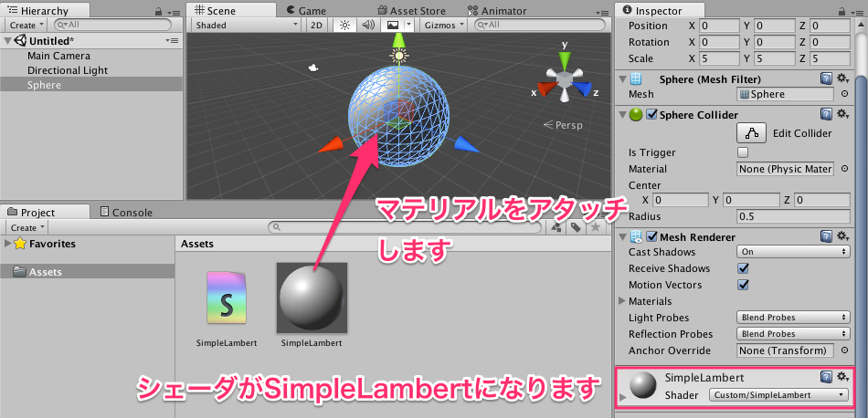Open the scene effects dropdown arrow
The height and width of the screenshot is (418, 868).
point(408,25)
